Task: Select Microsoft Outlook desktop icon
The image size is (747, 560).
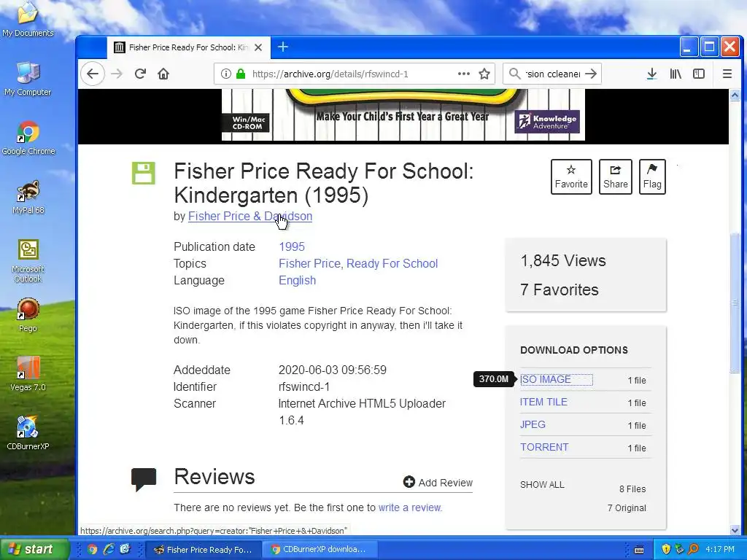Action: point(28,261)
